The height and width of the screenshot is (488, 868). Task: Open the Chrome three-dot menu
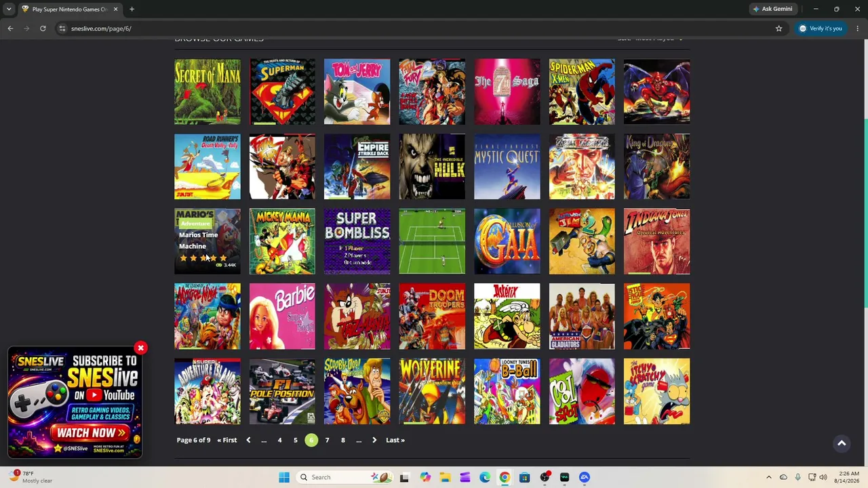point(857,28)
